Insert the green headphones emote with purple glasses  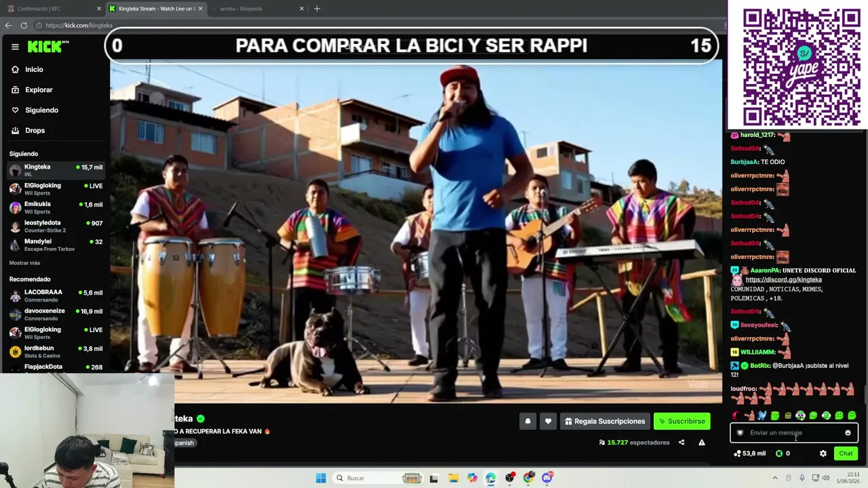tap(800, 415)
